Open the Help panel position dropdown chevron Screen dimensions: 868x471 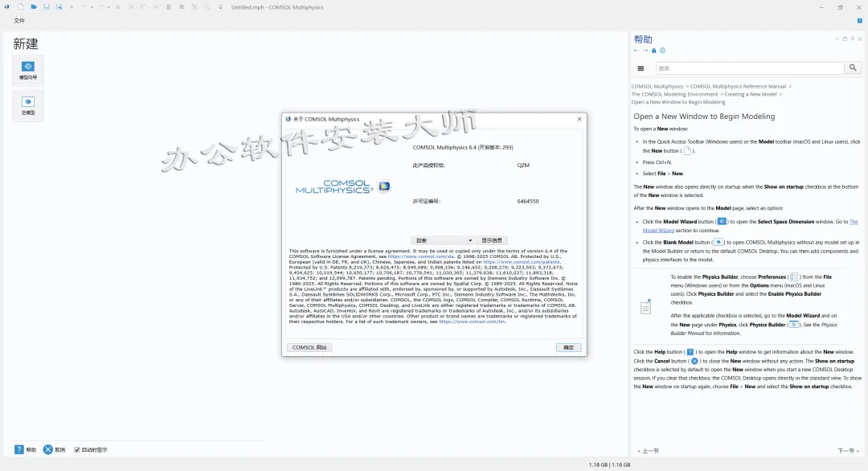coord(837,39)
